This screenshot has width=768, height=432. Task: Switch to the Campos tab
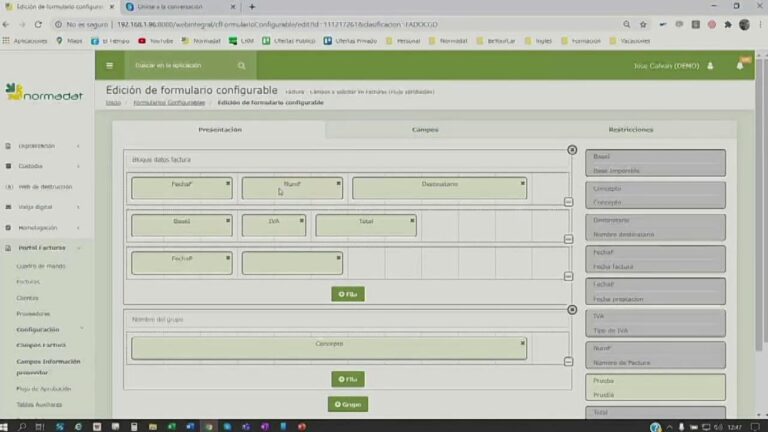(x=425, y=129)
